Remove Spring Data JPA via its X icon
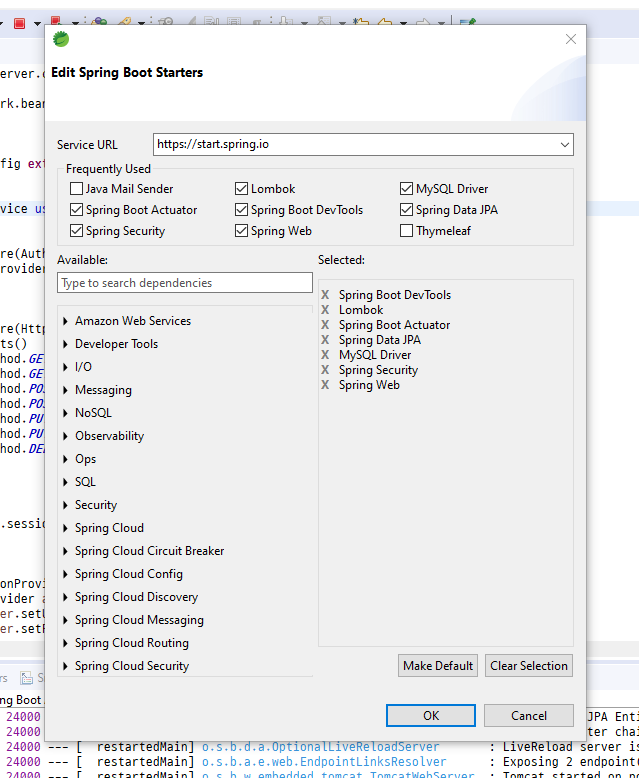This screenshot has width=639, height=778. tap(325, 340)
